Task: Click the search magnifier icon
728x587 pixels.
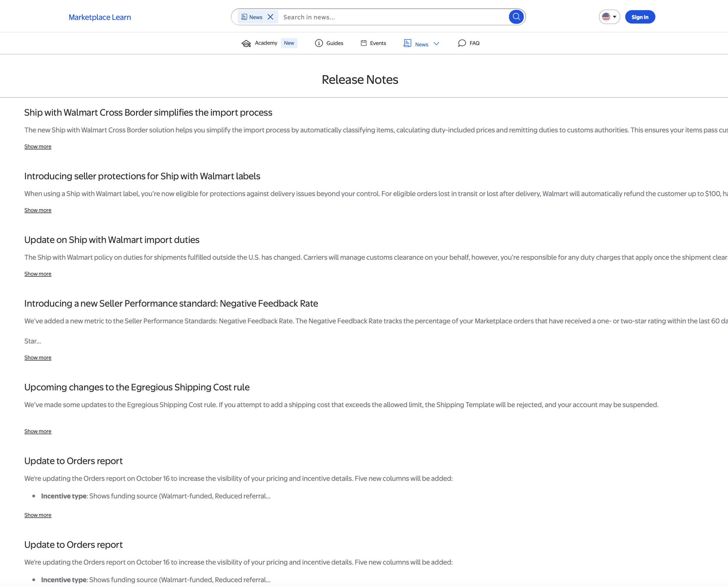Action: [516, 17]
